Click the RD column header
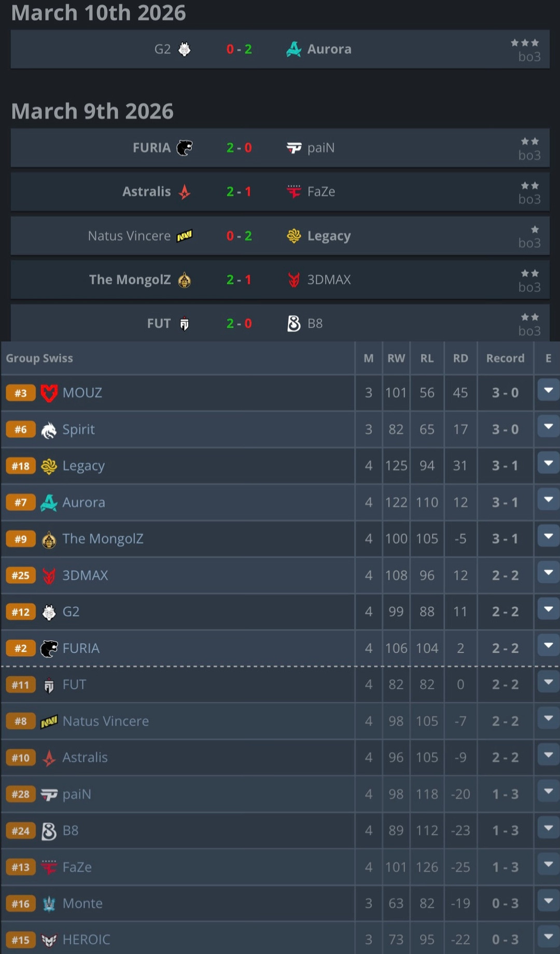560x954 pixels. (x=460, y=358)
